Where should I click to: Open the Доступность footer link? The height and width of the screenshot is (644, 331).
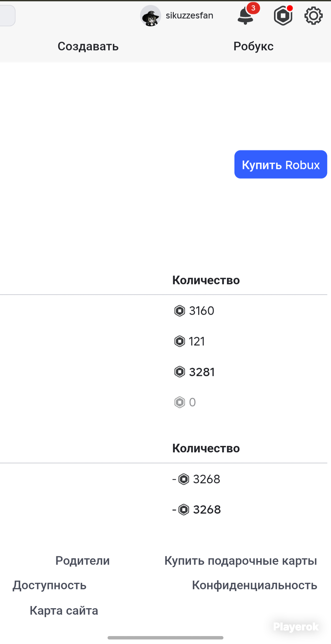50,585
